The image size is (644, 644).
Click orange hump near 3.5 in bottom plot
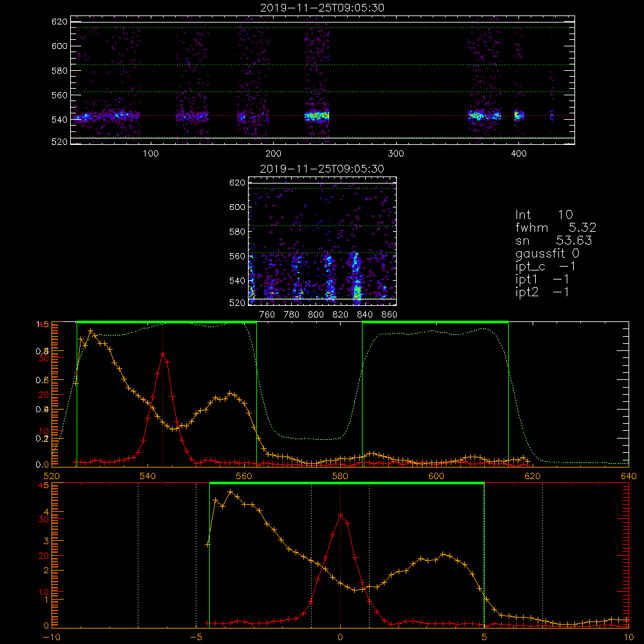[x=442, y=554]
